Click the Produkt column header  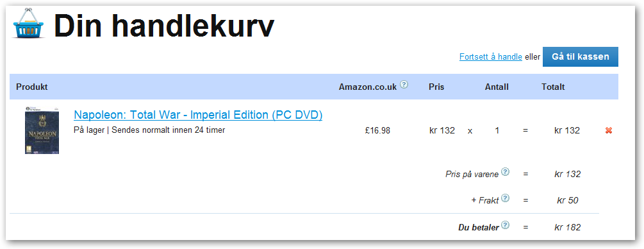[x=32, y=87]
